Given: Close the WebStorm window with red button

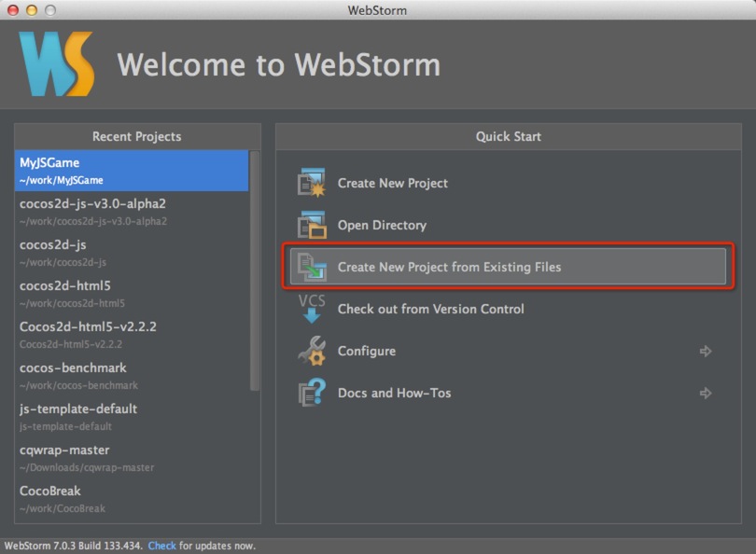Looking at the screenshot, I should 13,10.
